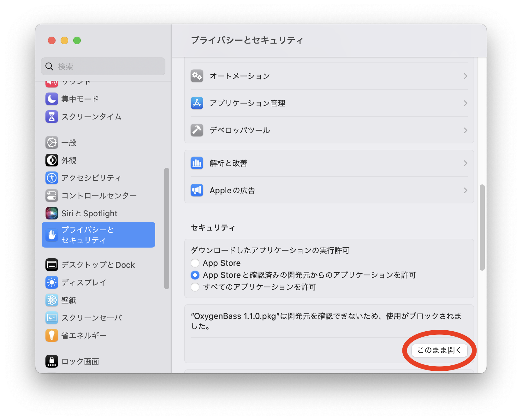The height and width of the screenshot is (420, 522).
Task: Click the Privacy & Security hand icon
Action: pyautogui.click(x=52, y=235)
